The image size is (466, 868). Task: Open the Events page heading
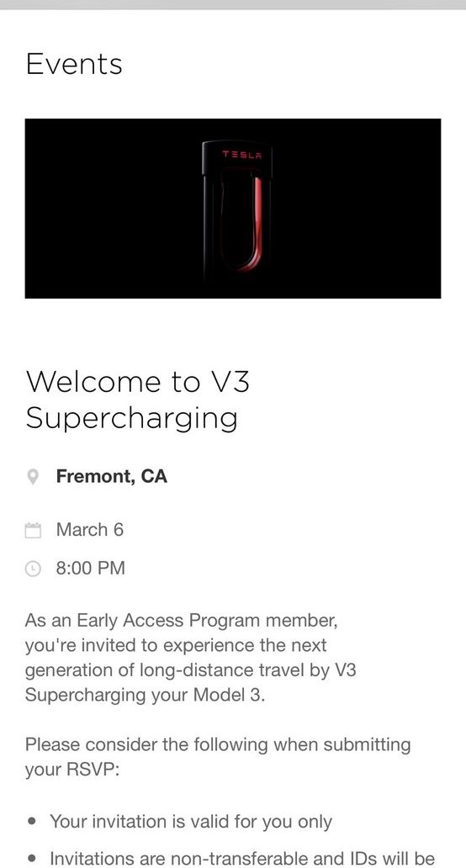(74, 64)
